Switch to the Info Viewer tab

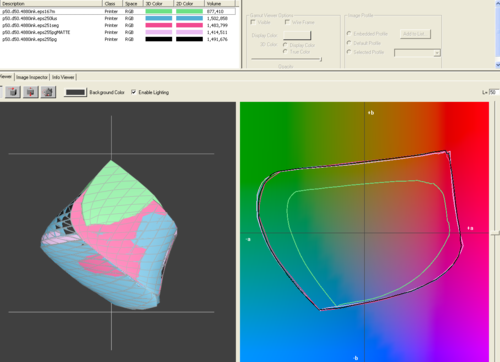coord(63,77)
